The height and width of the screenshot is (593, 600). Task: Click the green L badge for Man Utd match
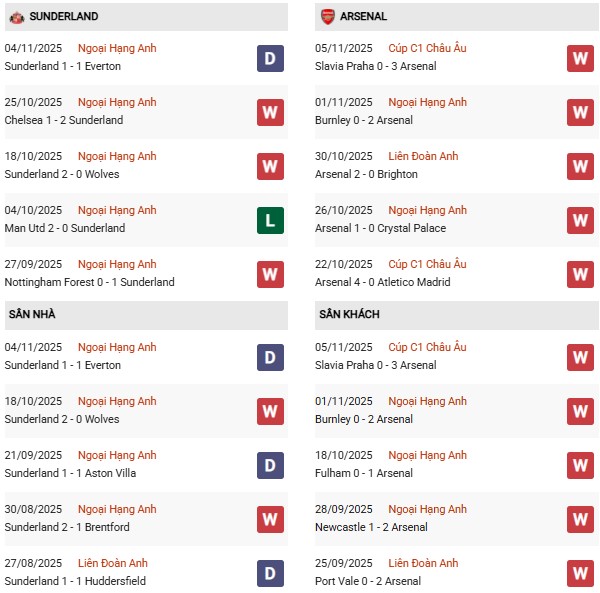pos(270,220)
